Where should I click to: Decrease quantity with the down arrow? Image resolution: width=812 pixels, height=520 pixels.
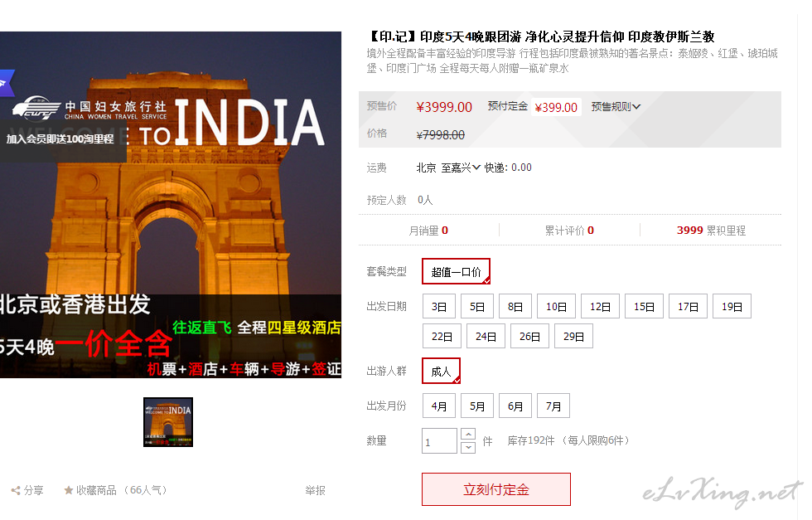[468, 448]
